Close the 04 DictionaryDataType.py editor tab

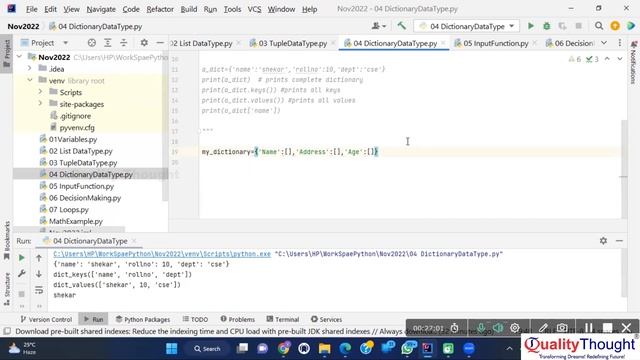[x=443, y=43]
